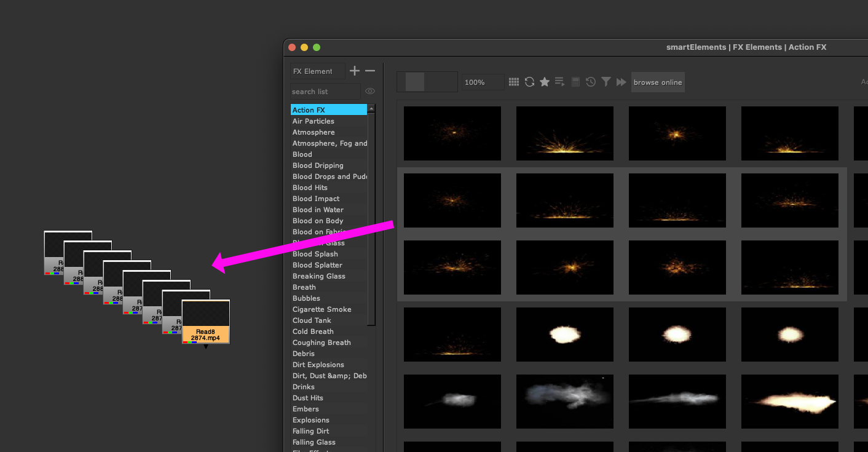
Task: Open the FX Element dropdown
Action: pyautogui.click(x=318, y=71)
